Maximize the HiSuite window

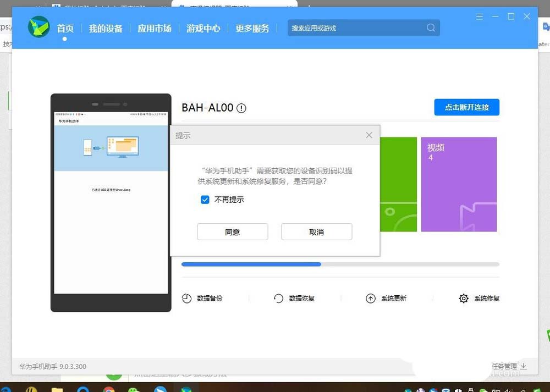[511, 16]
